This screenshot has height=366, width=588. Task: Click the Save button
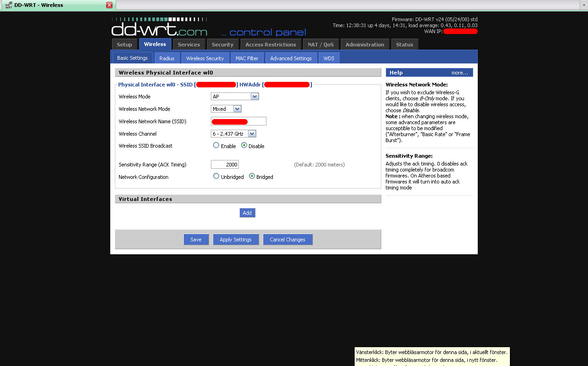tap(196, 240)
